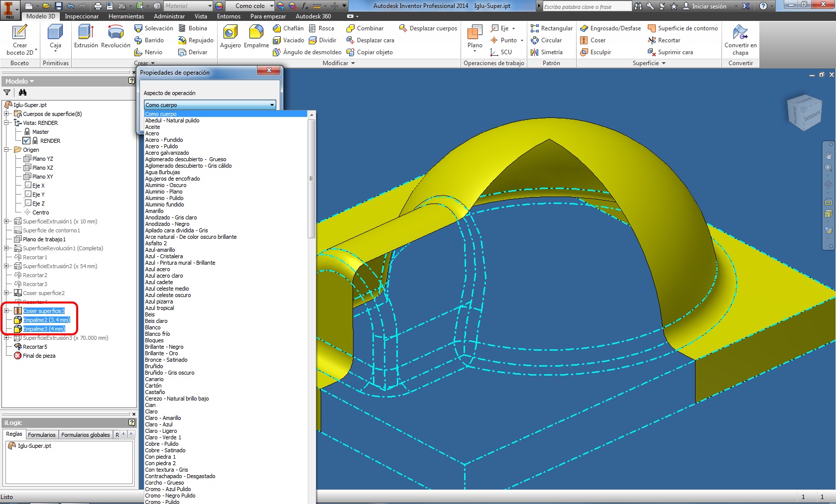
Task: Open the Modelo browser dropdown
Action: (20, 81)
